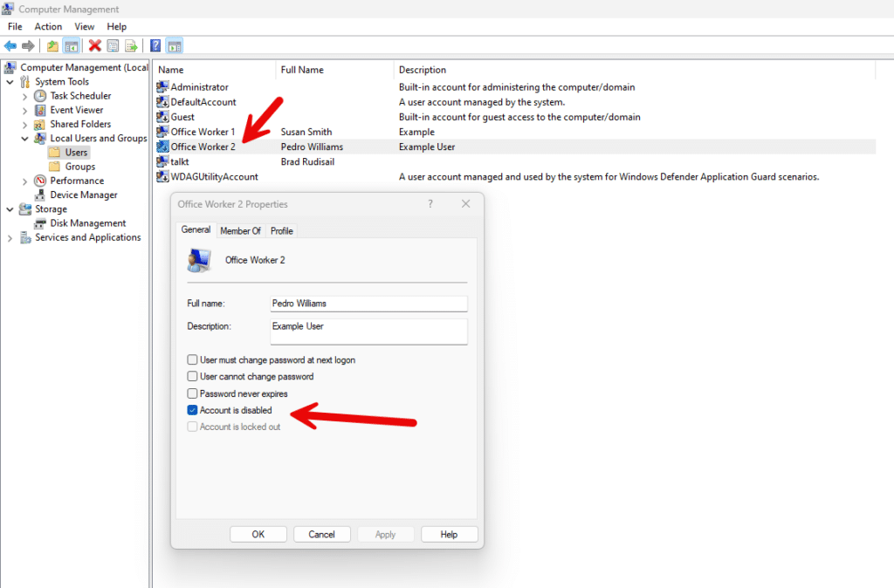Check Password never expires option
Screen dimensions: 894x588
pos(192,393)
